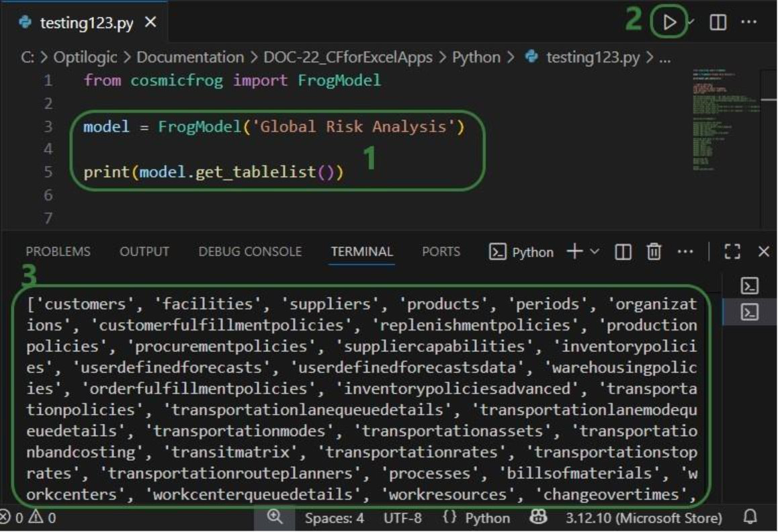Open the run options dropdown arrow
This screenshot has height=532, width=778.
(x=691, y=22)
